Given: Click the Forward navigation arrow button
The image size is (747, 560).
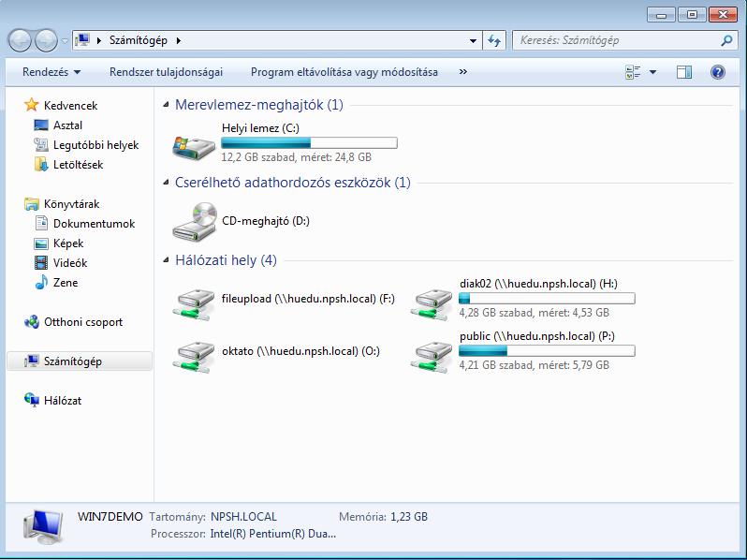Looking at the screenshot, I should [x=46, y=40].
